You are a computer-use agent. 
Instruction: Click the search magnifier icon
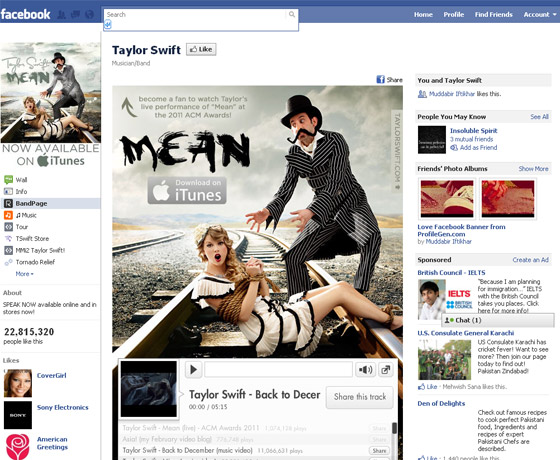click(292, 14)
